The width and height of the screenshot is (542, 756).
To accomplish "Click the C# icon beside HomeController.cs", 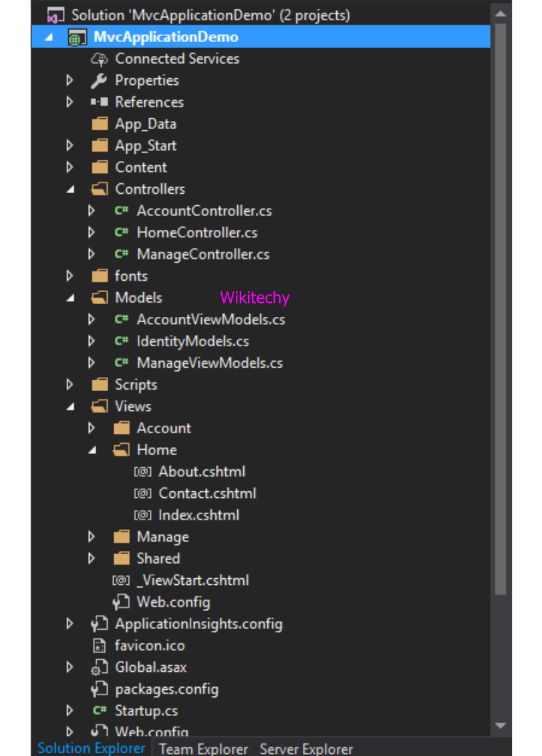I will (121, 233).
